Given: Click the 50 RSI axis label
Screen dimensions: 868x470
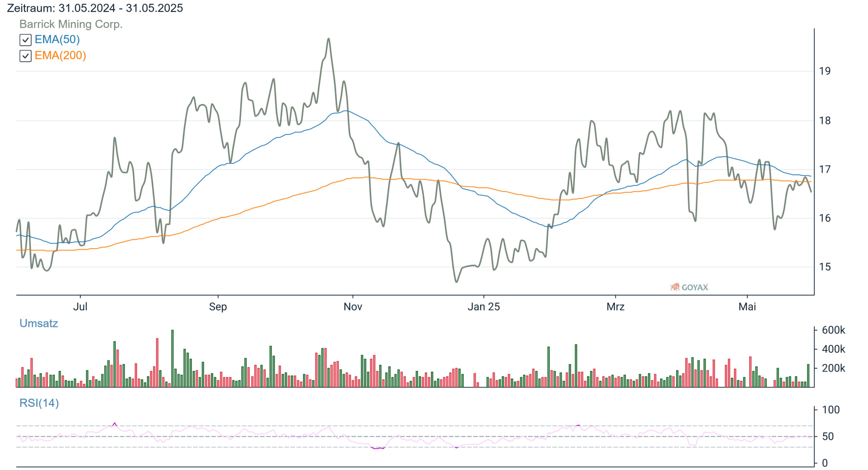Looking at the screenshot, I should [828, 436].
